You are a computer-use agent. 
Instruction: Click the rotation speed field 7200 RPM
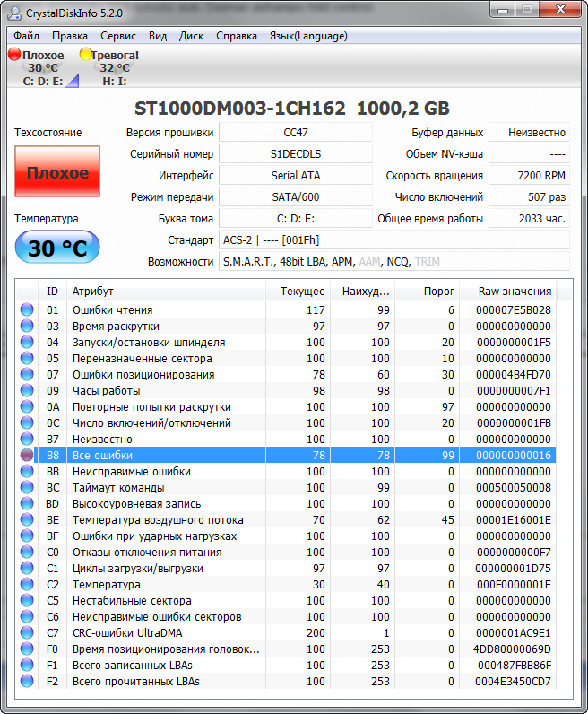tap(530, 175)
